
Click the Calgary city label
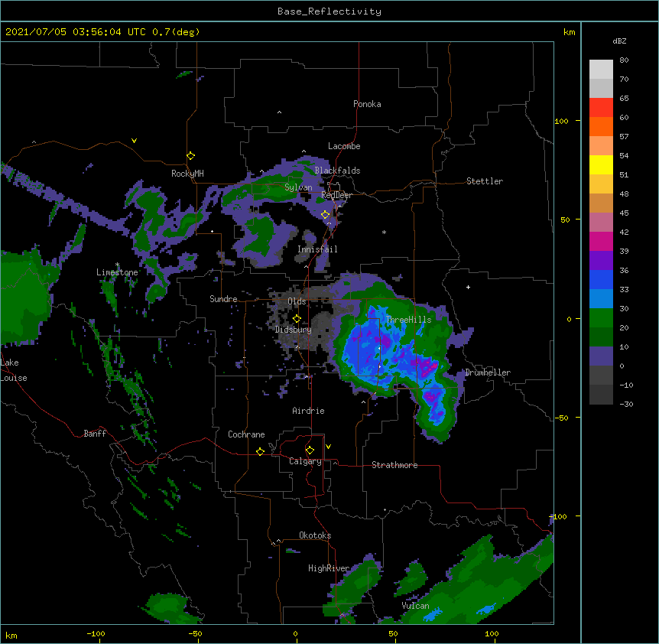(305, 461)
